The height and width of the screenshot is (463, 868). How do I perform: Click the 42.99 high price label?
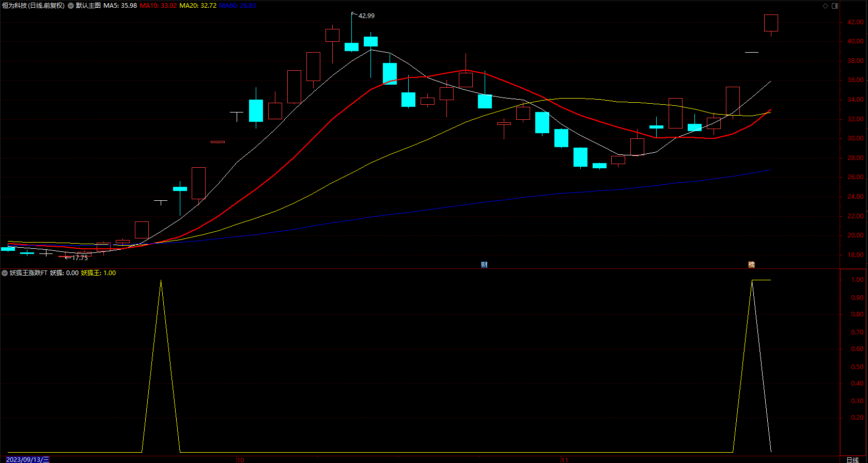point(366,16)
